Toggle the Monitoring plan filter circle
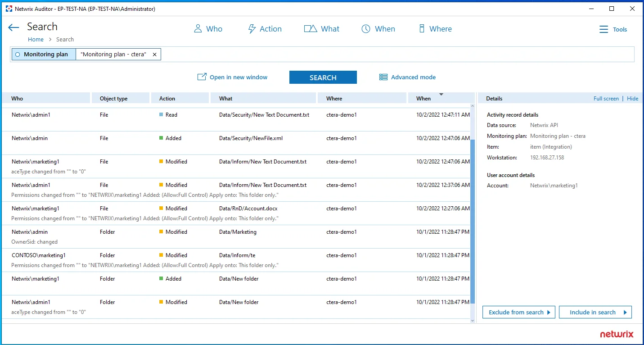644x345 pixels. click(x=18, y=54)
